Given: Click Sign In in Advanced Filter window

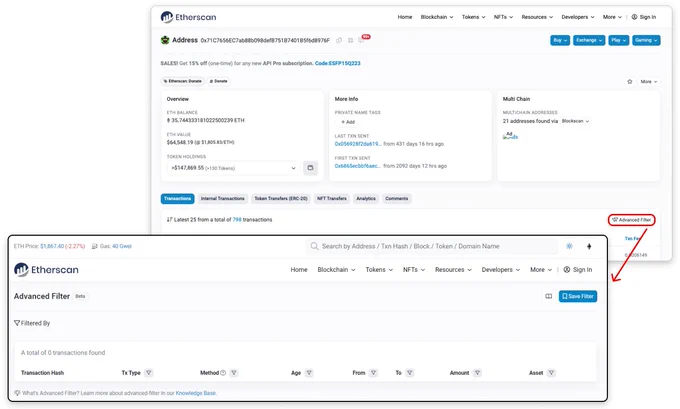Looking at the screenshot, I should coord(578,270).
